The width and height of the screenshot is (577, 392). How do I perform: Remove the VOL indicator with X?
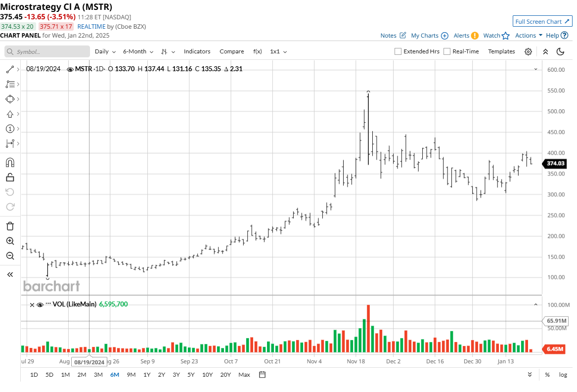32,305
